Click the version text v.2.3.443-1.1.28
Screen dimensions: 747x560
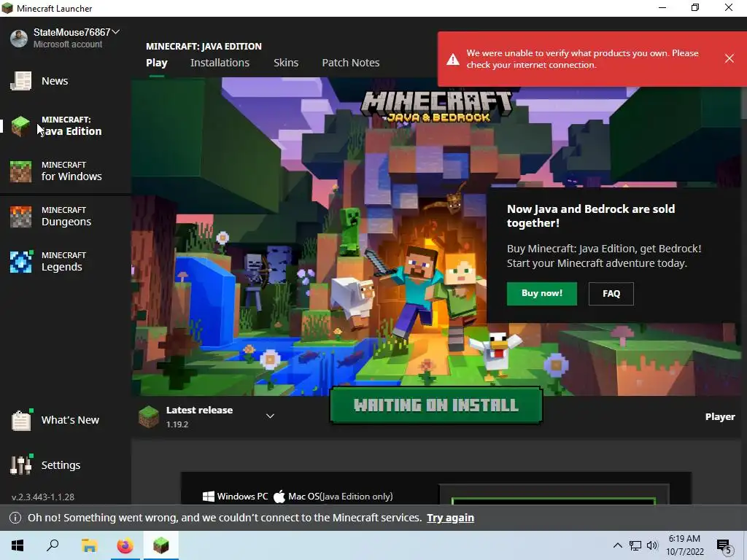[x=43, y=497]
